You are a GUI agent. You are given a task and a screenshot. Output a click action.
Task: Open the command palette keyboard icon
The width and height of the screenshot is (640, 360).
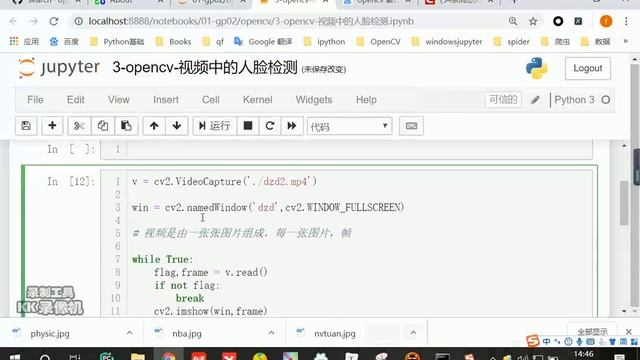click(x=411, y=126)
